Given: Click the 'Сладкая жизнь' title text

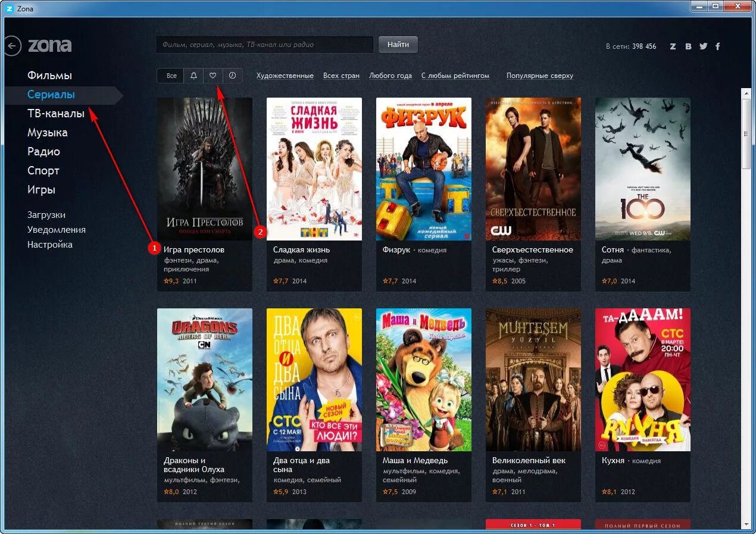Looking at the screenshot, I should (x=301, y=250).
